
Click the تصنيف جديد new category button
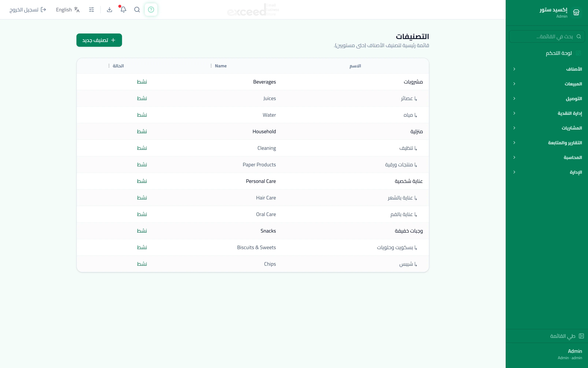(x=99, y=40)
